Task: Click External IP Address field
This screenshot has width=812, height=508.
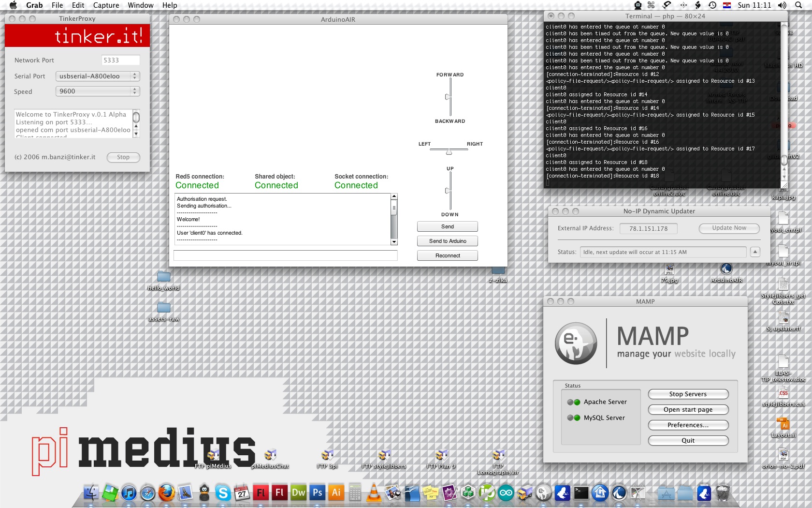Action: coord(649,228)
